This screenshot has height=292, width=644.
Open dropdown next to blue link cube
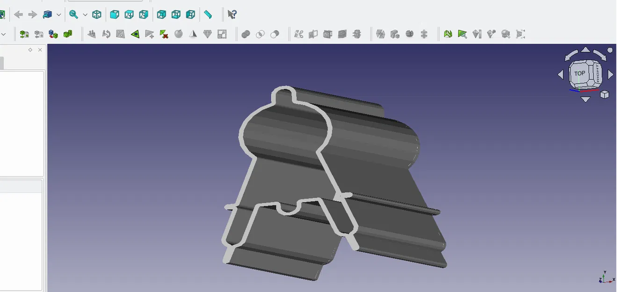(x=58, y=15)
